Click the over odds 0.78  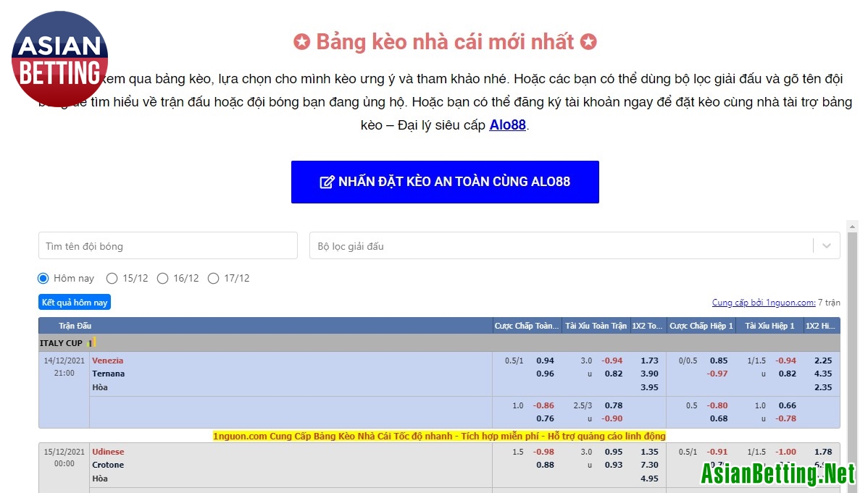[x=614, y=405]
